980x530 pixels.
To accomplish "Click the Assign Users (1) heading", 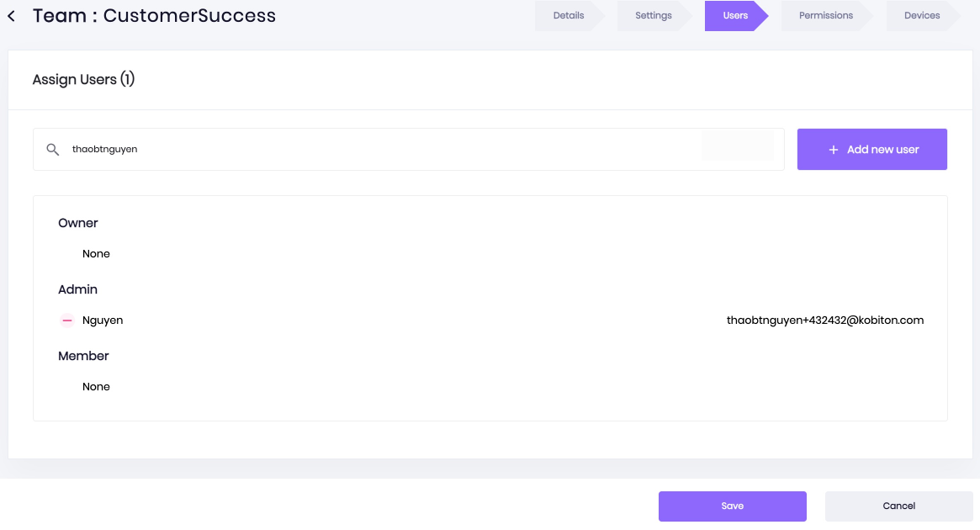I will [x=84, y=79].
